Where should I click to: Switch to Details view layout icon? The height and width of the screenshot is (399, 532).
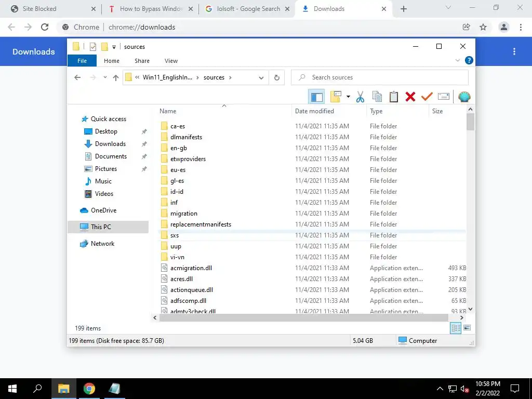(456, 328)
